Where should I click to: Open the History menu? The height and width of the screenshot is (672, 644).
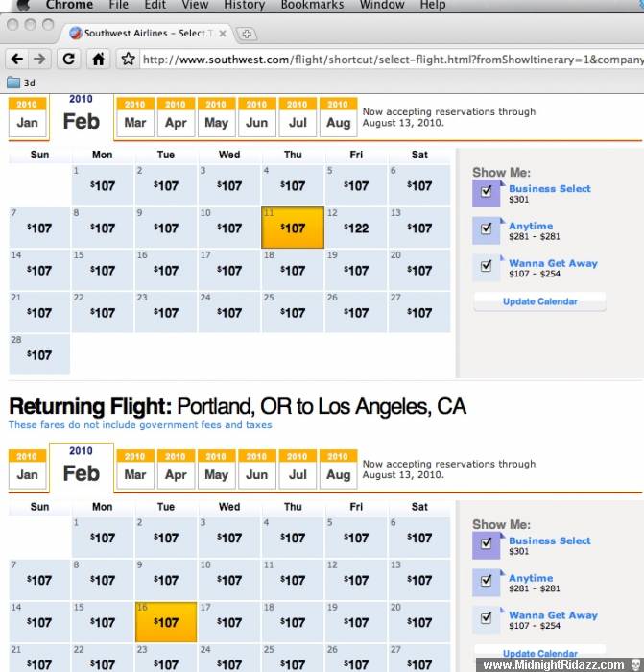(244, 5)
